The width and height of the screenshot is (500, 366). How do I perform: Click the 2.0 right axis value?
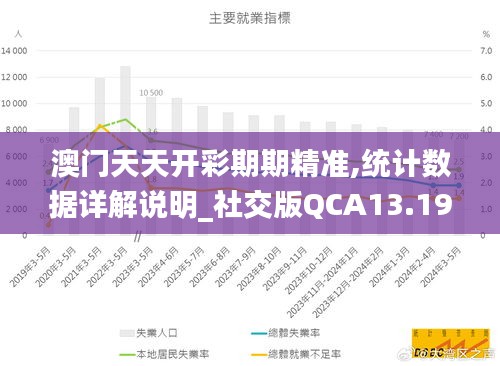pyautogui.click(x=486, y=183)
